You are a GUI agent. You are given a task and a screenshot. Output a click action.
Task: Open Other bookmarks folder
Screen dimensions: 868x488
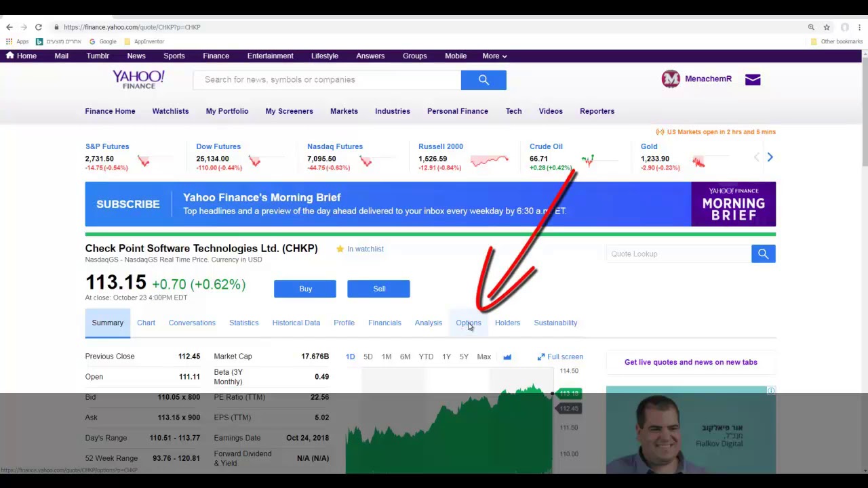[836, 41]
